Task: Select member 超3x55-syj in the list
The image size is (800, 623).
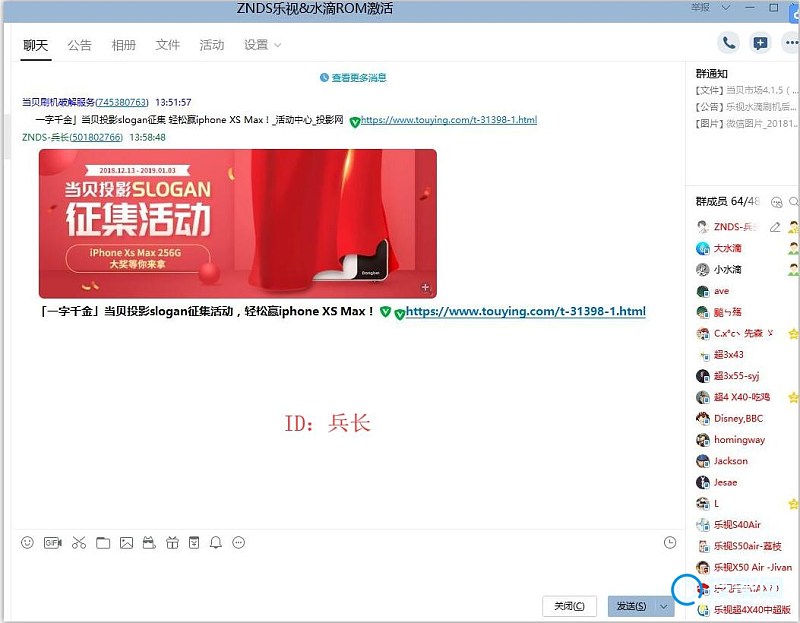Action: click(x=744, y=376)
